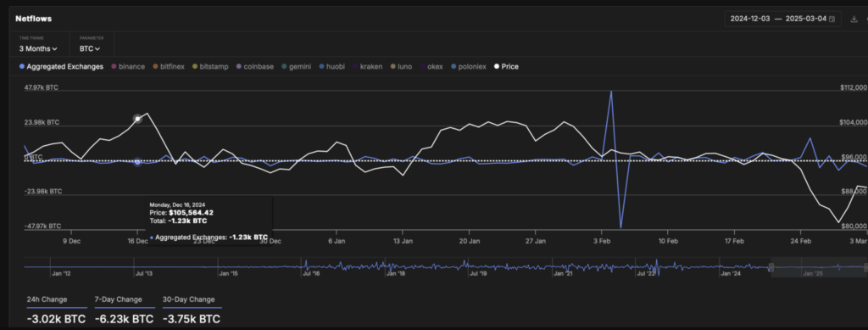The image size is (868, 330).
Task: Click Jan '18 on the navigator timeline
Action: point(395,273)
